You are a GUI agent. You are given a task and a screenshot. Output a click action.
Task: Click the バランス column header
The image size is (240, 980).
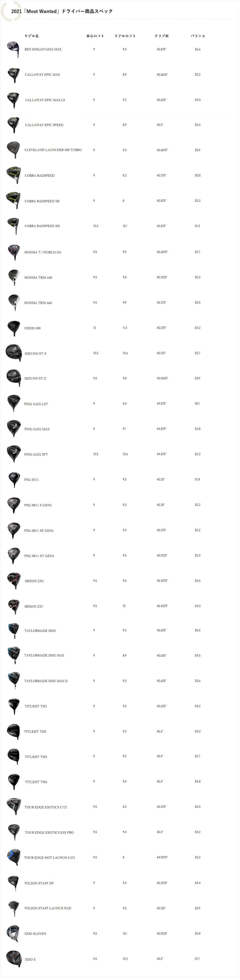[x=198, y=36]
